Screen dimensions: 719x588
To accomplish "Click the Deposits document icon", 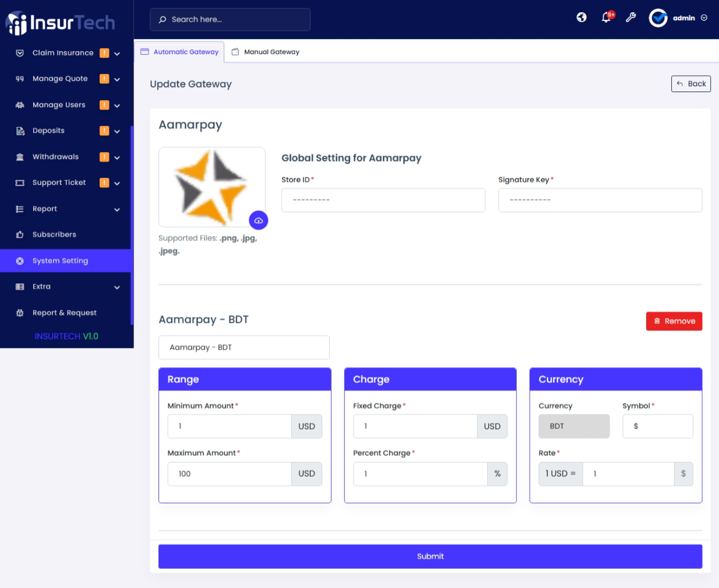I will coord(20,131).
